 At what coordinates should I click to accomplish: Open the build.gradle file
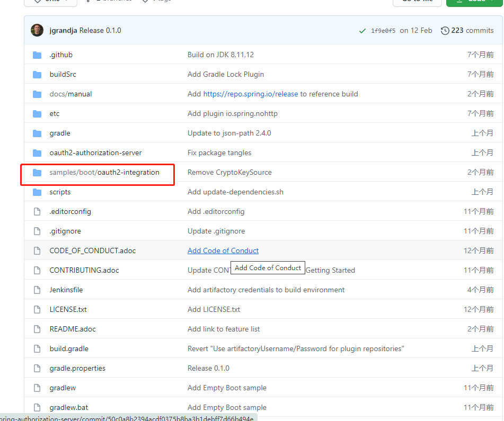point(69,349)
